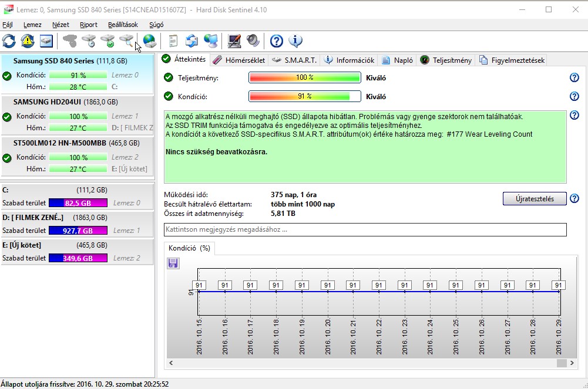Image resolution: width=588 pixels, height=389 pixels.
Task: Open the Fájl menu
Action: pyautogui.click(x=8, y=25)
